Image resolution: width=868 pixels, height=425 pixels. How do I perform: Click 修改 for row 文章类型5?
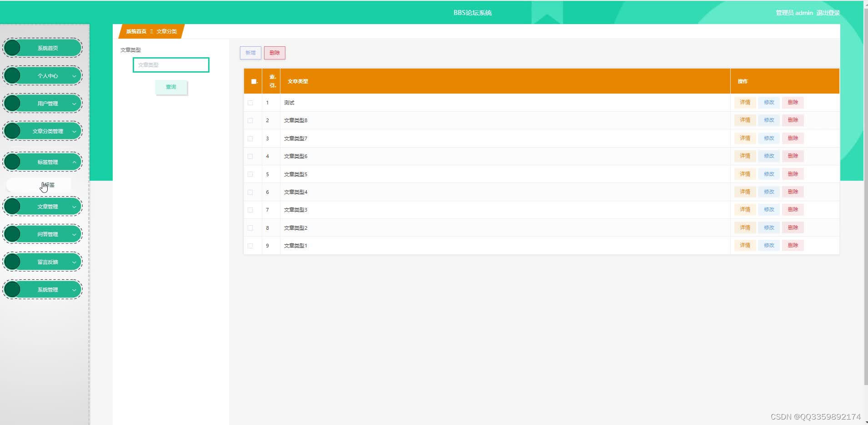click(x=769, y=174)
